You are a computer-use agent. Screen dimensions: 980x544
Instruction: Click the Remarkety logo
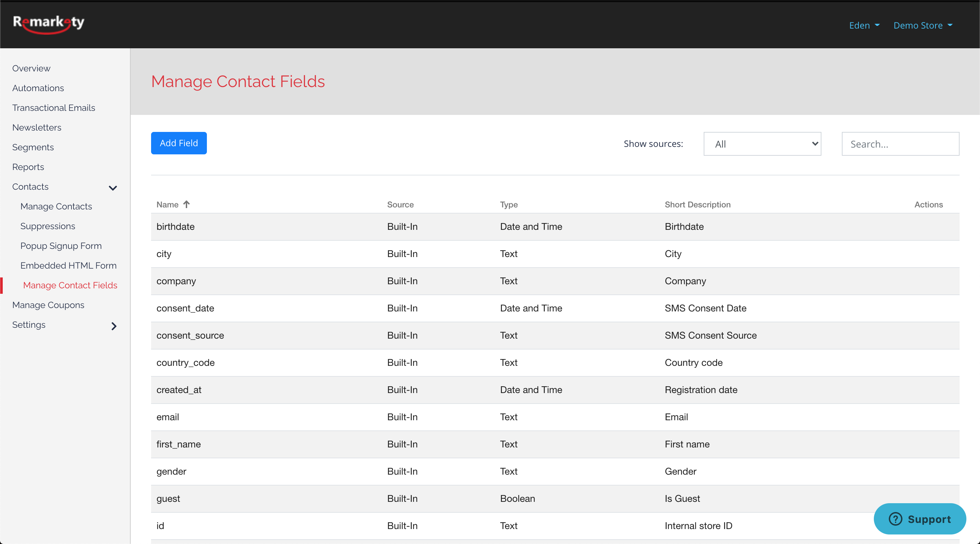coord(49,24)
